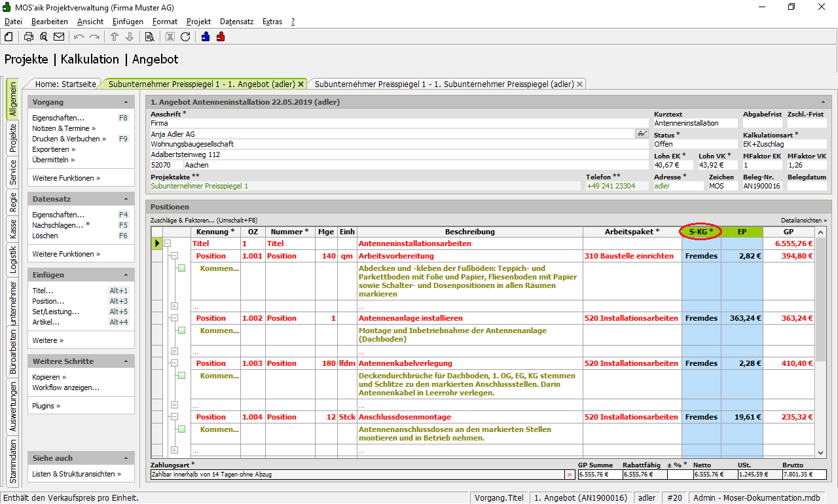Click the print toolbar icon
Viewport: 838px width, 504px height.
pyautogui.click(x=29, y=37)
